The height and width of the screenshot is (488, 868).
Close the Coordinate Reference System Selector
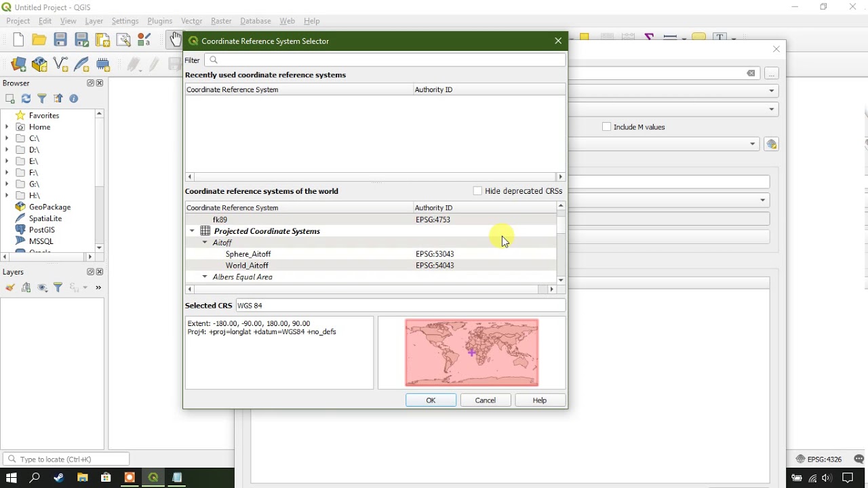pos(558,41)
